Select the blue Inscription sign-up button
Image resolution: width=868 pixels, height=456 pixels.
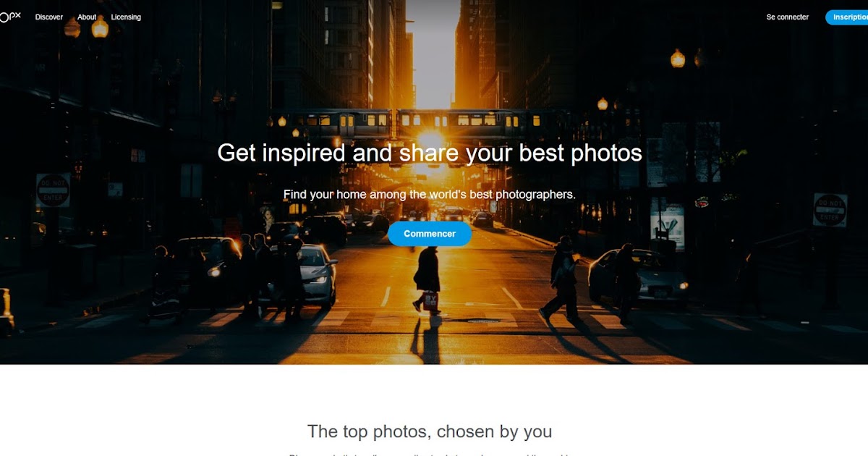coord(847,17)
